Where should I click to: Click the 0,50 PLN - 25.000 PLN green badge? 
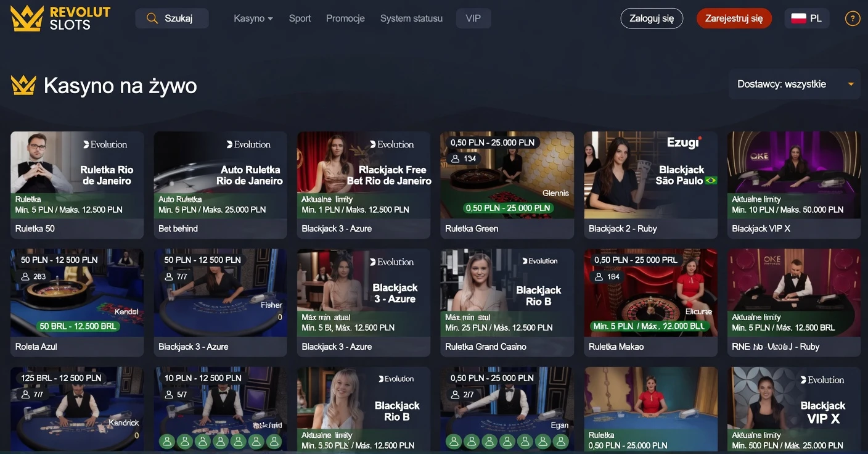pyautogui.click(x=508, y=208)
